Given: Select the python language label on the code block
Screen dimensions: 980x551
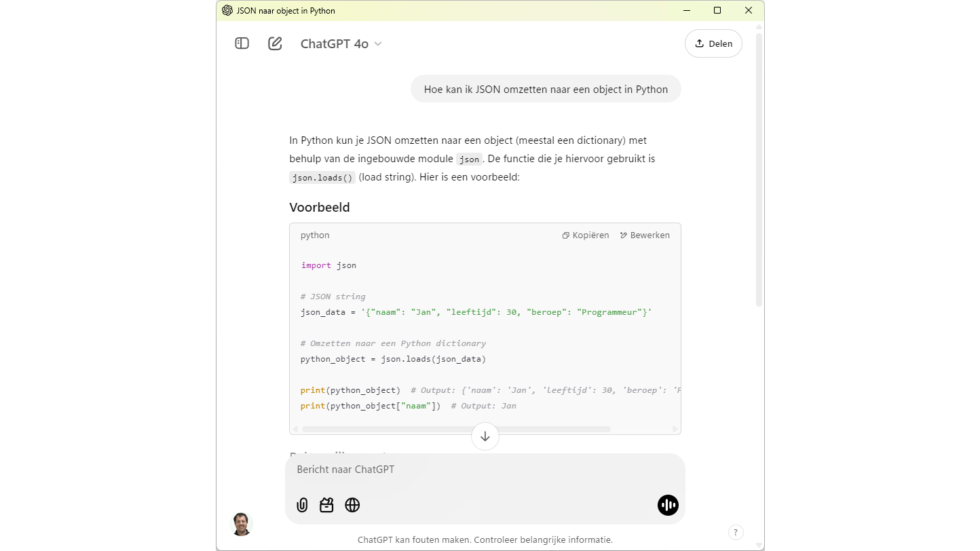Looking at the screenshot, I should point(314,235).
